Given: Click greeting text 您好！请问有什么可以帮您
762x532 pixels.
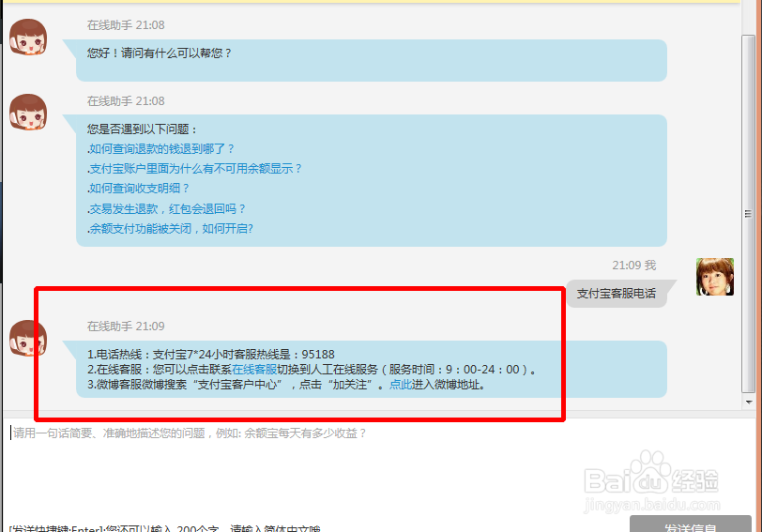Looking at the screenshot, I should 160,53.
